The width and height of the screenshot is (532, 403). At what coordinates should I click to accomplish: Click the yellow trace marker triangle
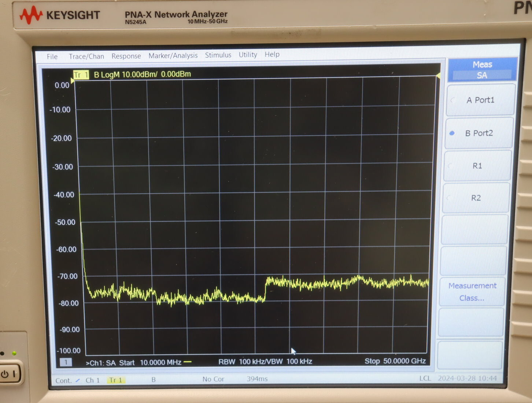[438, 76]
